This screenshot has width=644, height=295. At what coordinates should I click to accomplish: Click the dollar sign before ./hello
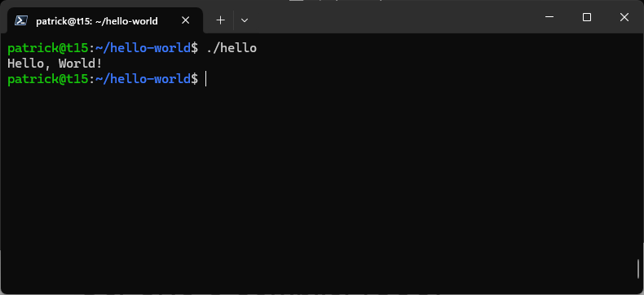pyautogui.click(x=195, y=48)
